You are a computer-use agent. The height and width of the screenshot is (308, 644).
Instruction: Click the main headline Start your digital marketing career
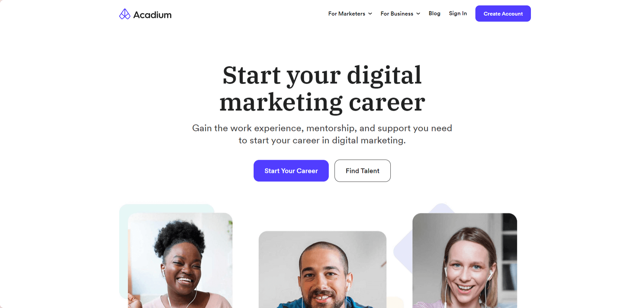tap(322, 89)
